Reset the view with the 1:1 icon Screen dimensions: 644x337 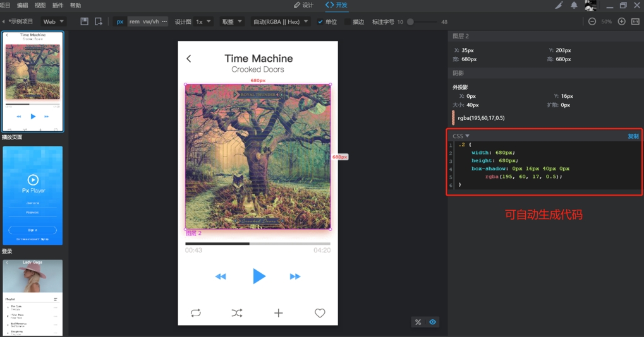pyautogui.click(x=635, y=21)
